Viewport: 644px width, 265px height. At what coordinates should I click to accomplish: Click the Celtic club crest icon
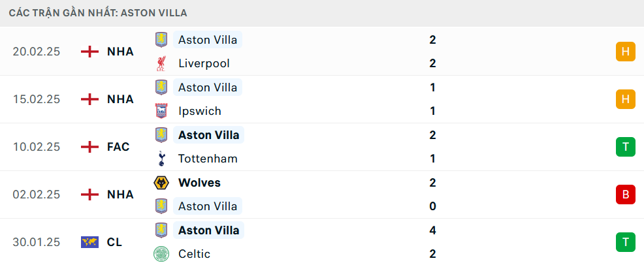[161, 254]
